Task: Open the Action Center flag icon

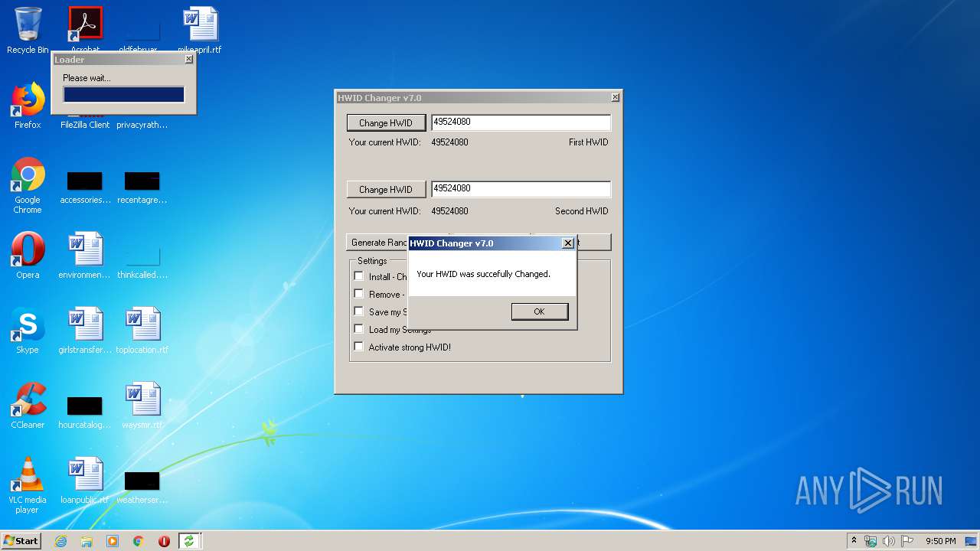Action: pos(906,541)
